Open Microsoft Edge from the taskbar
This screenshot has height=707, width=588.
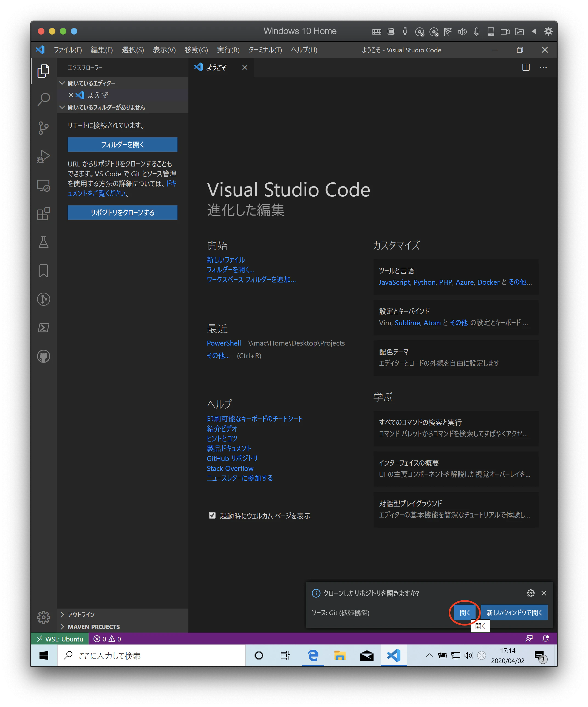coord(313,655)
